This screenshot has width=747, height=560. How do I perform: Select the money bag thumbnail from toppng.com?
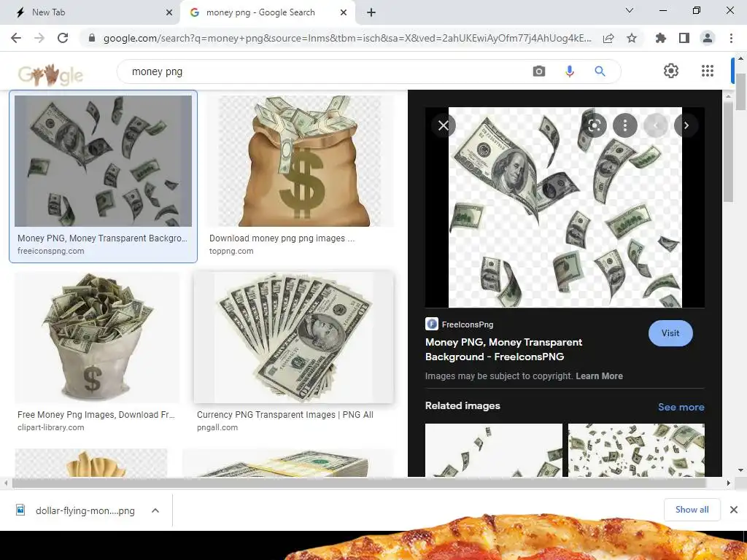pos(300,161)
